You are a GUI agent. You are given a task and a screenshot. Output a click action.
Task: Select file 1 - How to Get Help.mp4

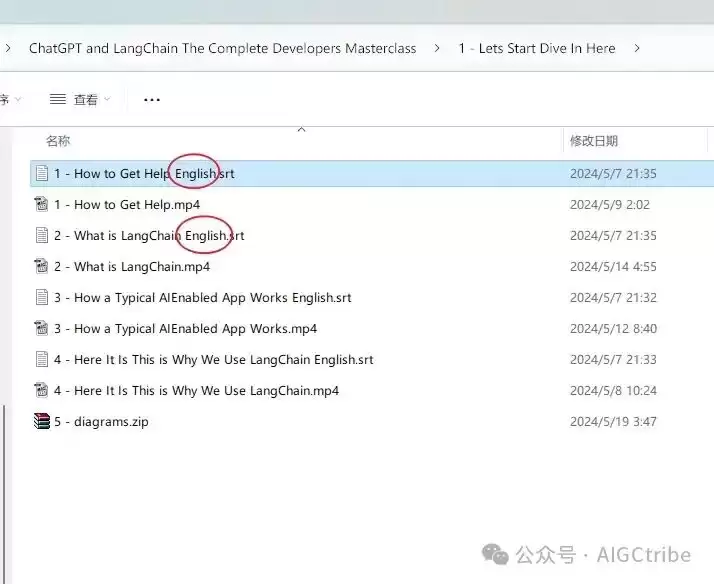127,204
